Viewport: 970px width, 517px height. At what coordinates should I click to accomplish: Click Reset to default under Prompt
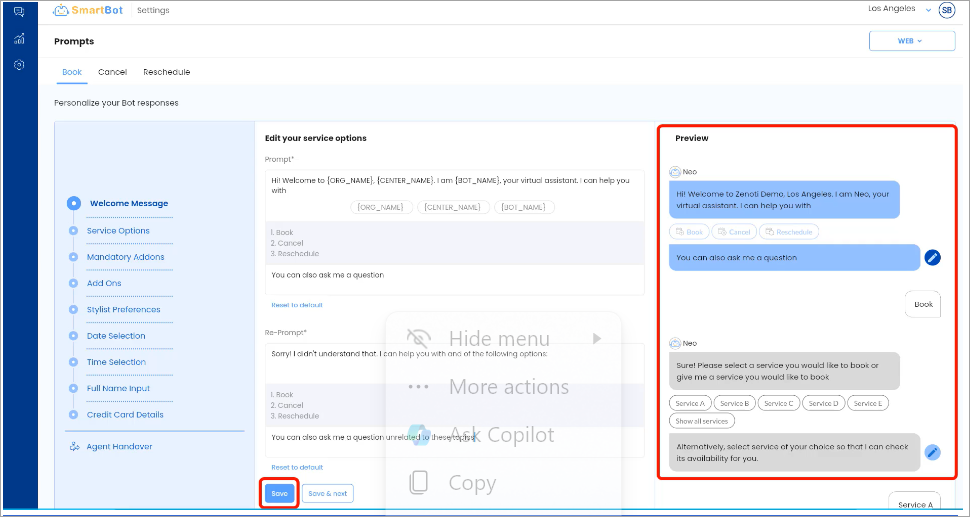(297, 305)
